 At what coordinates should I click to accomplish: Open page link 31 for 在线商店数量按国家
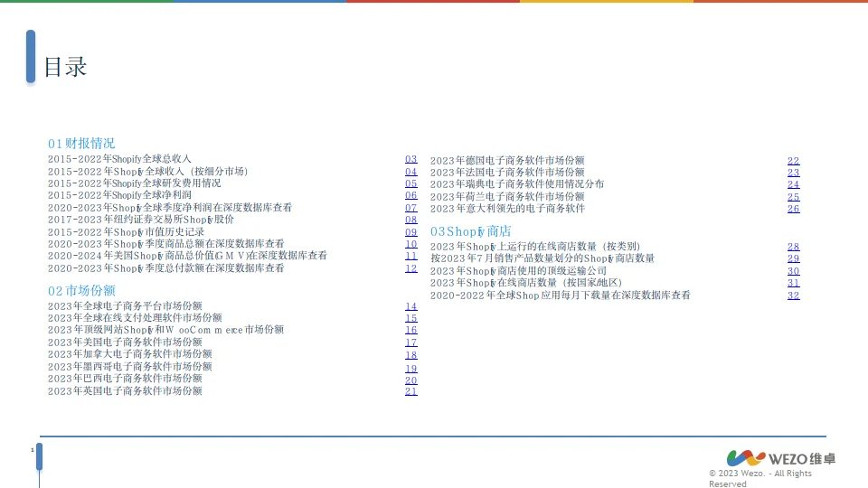coord(793,283)
